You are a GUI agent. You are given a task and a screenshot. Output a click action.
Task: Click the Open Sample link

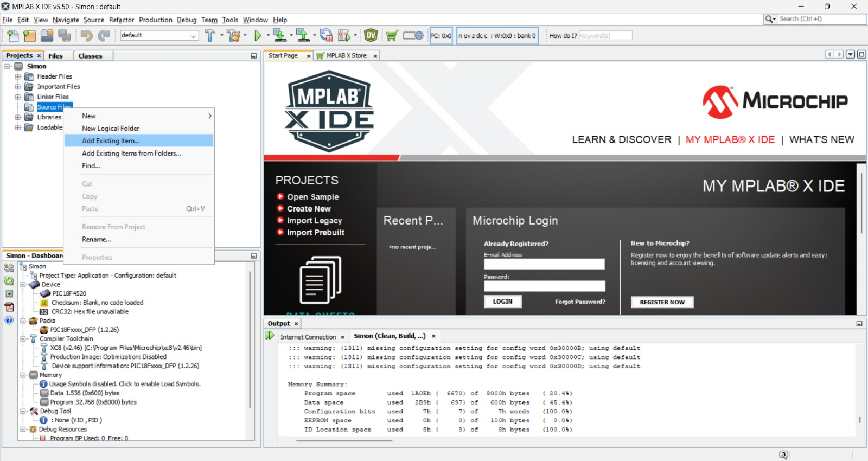(312, 197)
